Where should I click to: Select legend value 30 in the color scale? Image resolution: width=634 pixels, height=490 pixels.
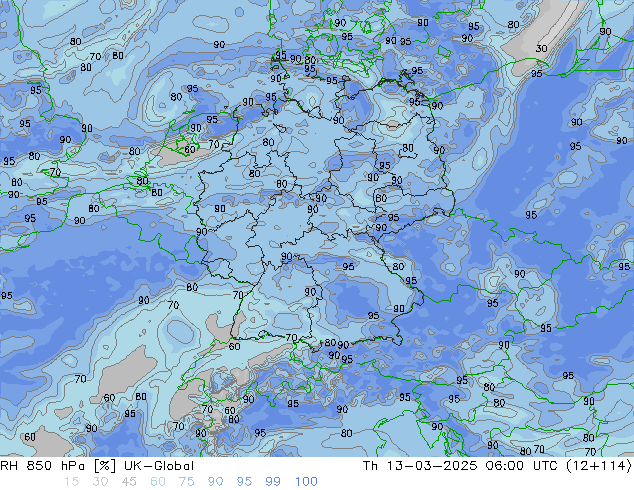point(100,482)
